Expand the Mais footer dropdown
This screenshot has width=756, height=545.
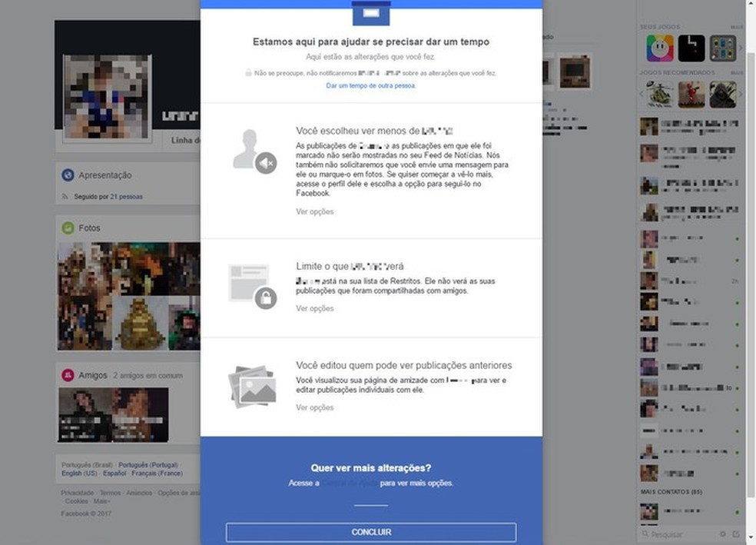click(101, 502)
